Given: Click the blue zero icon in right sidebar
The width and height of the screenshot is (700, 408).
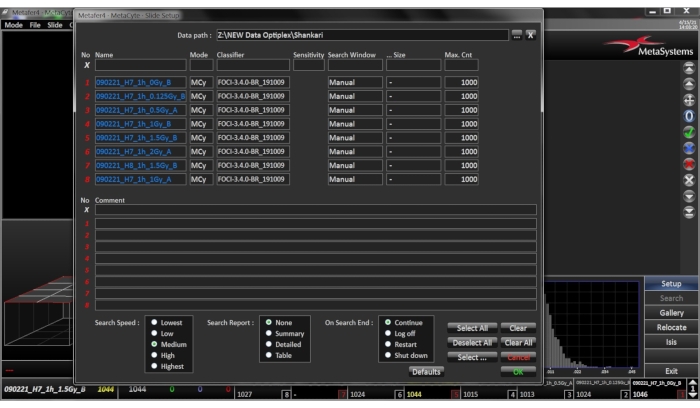Looking at the screenshot, I should [x=687, y=115].
